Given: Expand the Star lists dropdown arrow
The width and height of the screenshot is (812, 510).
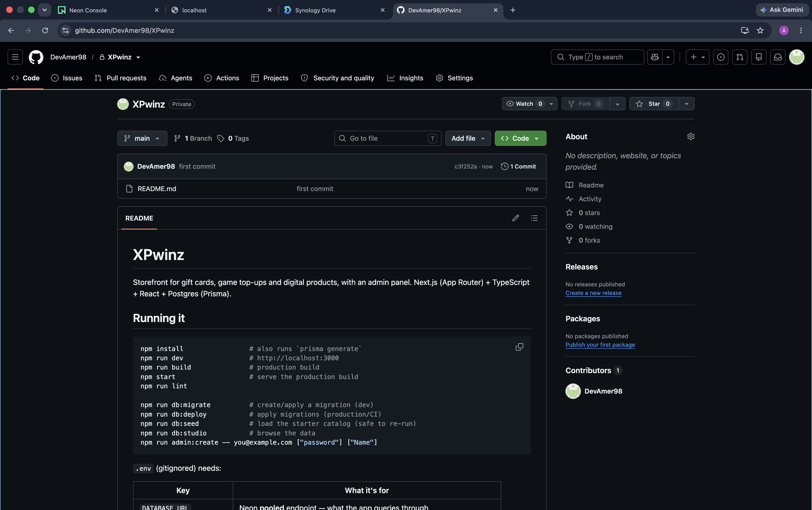Looking at the screenshot, I should pos(687,104).
